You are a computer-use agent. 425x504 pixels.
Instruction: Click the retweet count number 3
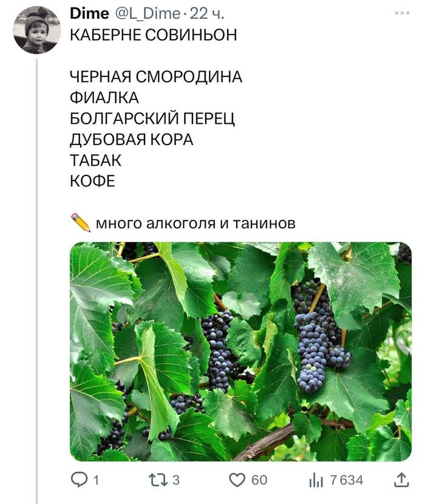(176, 480)
